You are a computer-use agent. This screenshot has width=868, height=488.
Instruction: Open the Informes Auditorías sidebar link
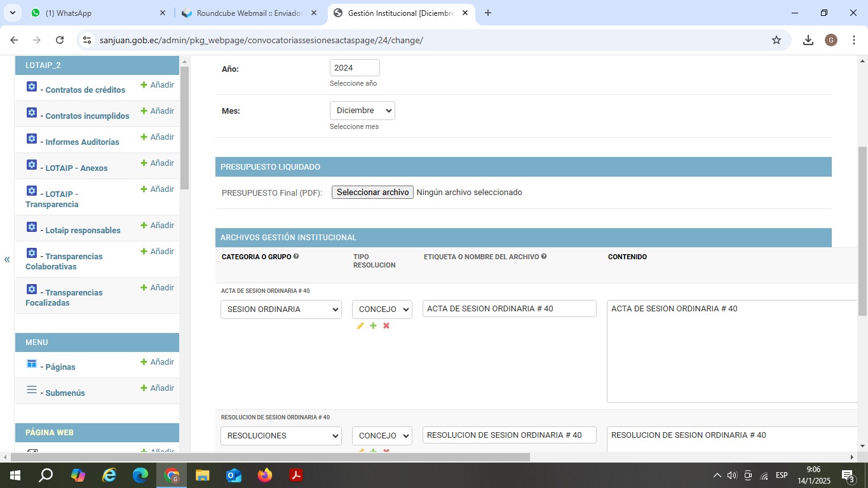tap(82, 142)
